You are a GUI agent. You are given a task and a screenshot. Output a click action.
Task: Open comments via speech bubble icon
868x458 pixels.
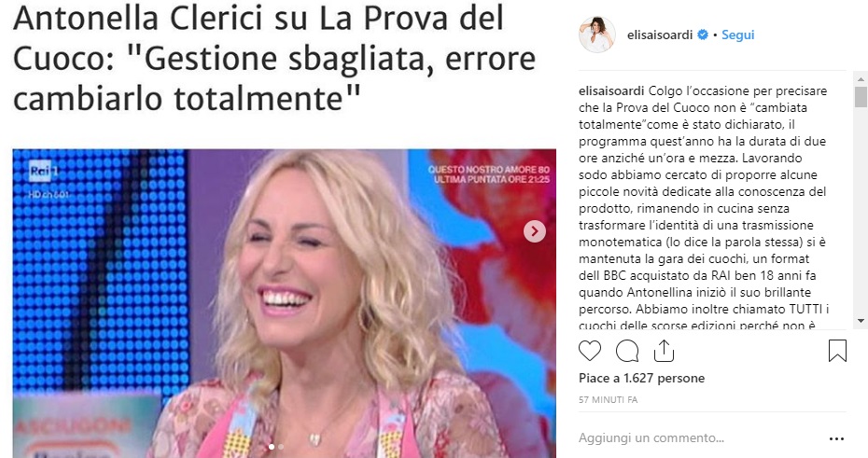pyautogui.click(x=627, y=351)
